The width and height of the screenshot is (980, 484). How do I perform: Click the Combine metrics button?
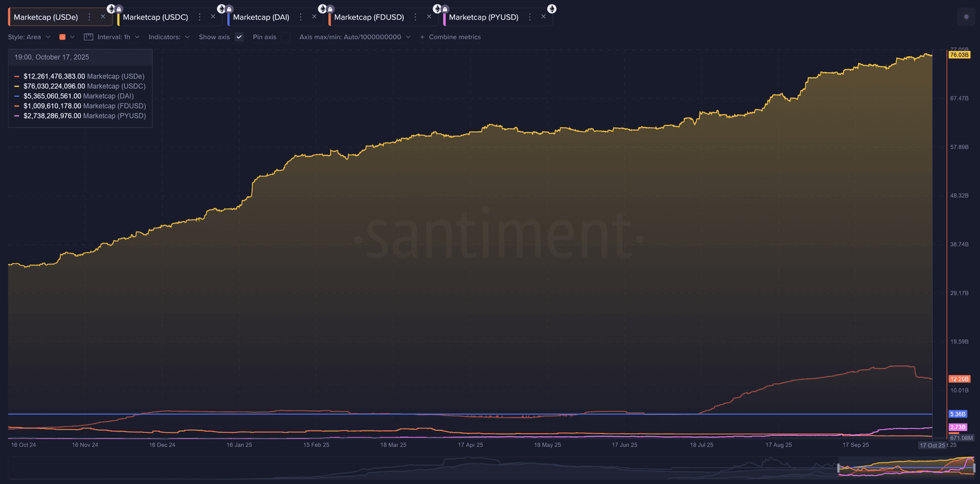(x=450, y=37)
